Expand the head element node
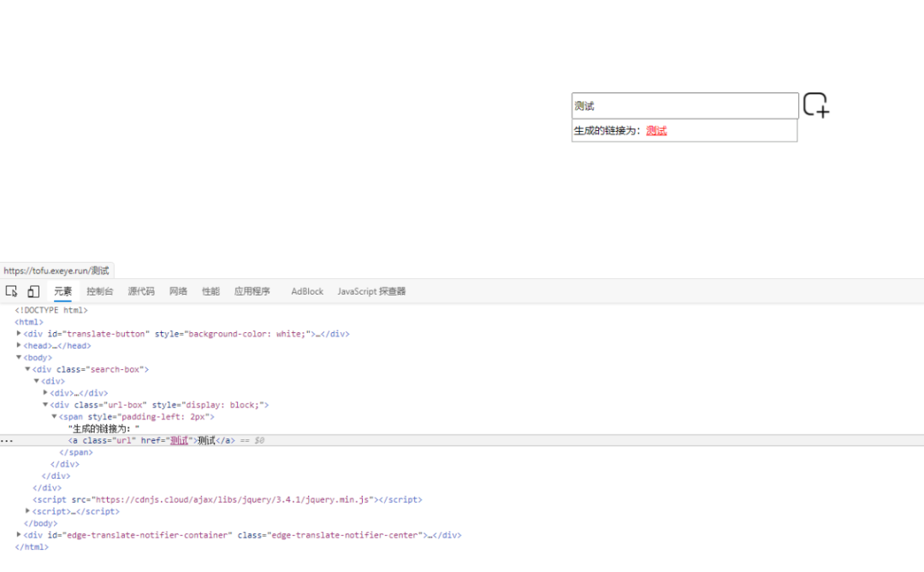924x572 pixels. coord(19,346)
